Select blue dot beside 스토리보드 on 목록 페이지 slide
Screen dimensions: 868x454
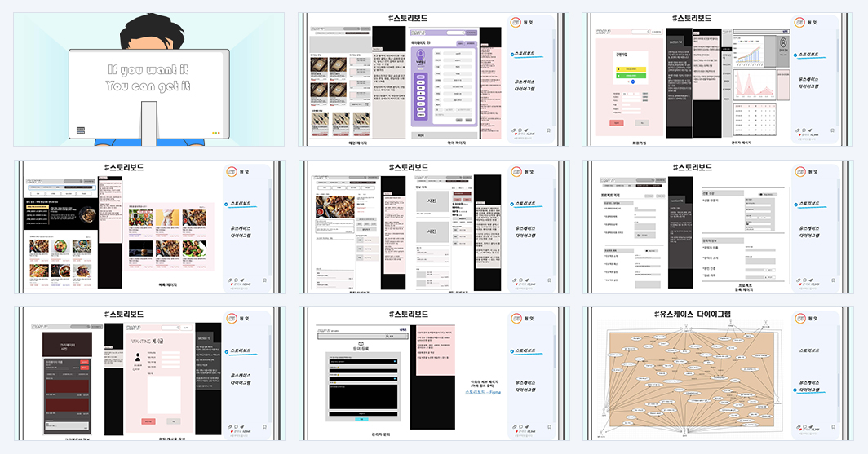(x=227, y=205)
